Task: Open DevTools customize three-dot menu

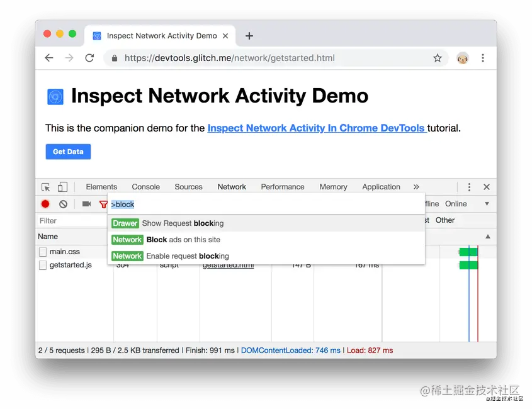Action: tap(469, 187)
